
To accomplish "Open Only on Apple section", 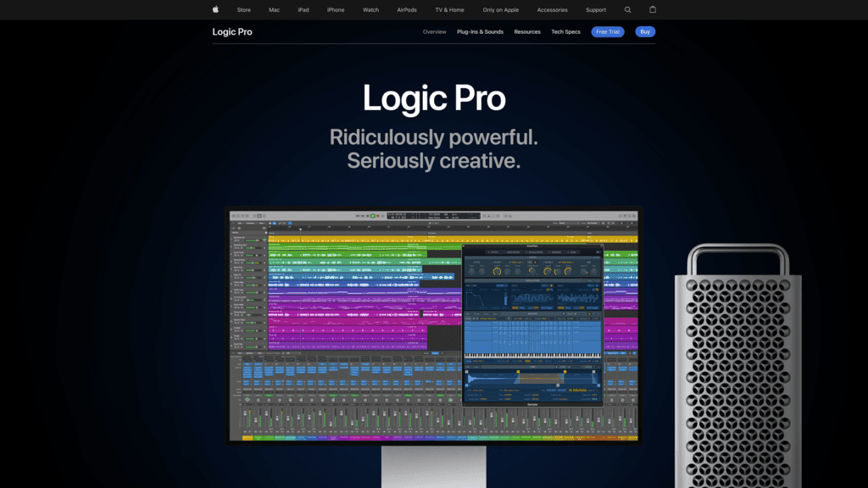I will [x=500, y=10].
